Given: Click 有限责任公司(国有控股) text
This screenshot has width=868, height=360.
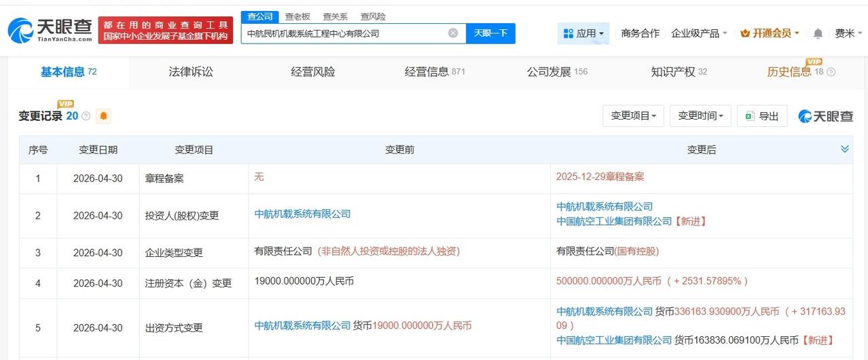Looking at the screenshot, I should (x=608, y=251).
